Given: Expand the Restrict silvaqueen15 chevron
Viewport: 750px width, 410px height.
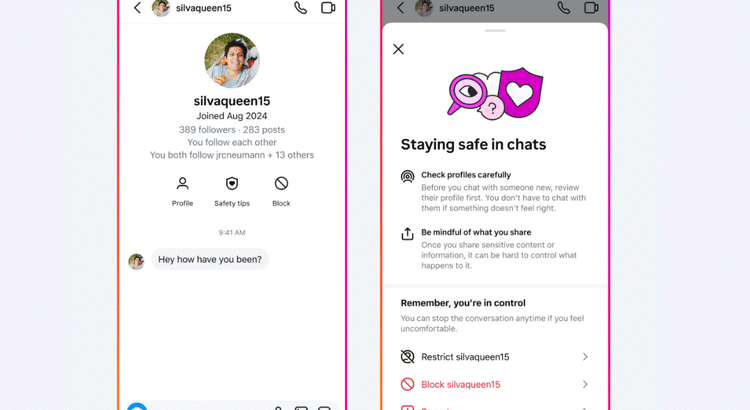Looking at the screenshot, I should (x=585, y=357).
